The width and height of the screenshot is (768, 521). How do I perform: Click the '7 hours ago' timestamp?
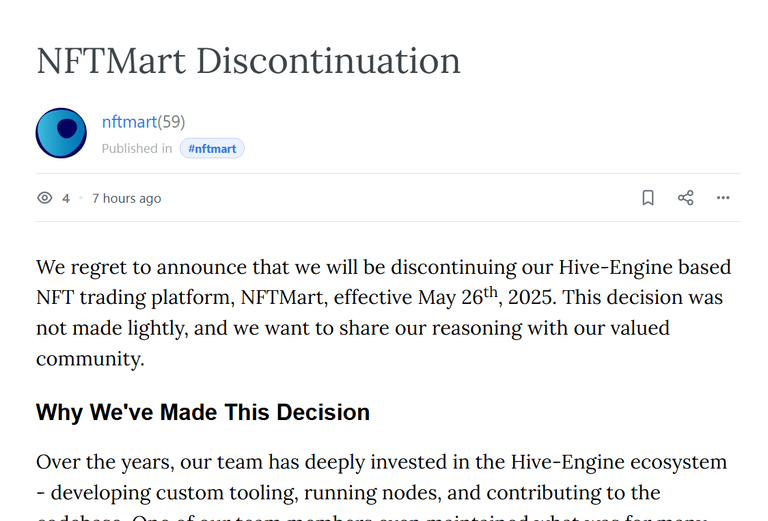126,198
